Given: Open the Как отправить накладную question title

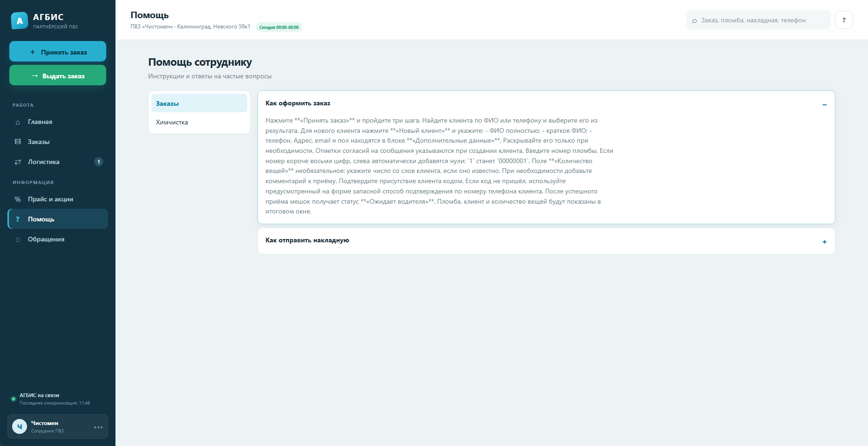Looking at the screenshot, I should pyautogui.click(x=307, y=240).
